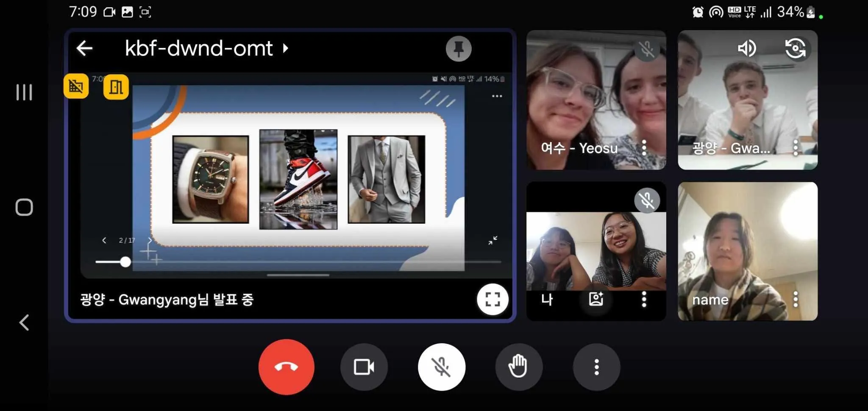The image size is (868, 411).
Task: Apply background effects on your own tile
Action: (x=596, y=299)
